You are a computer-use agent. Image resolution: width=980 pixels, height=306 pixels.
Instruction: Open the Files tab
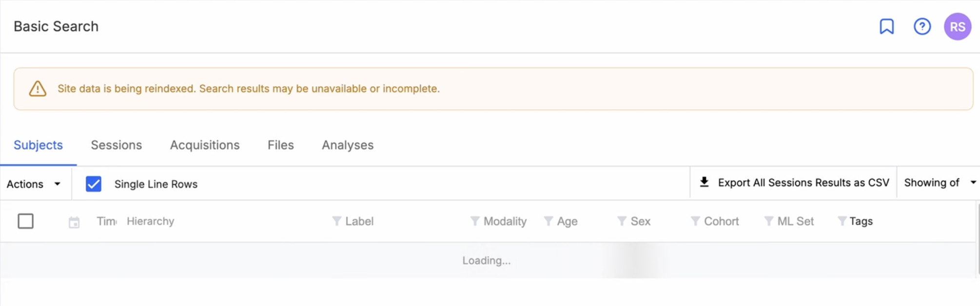(281, 145)
